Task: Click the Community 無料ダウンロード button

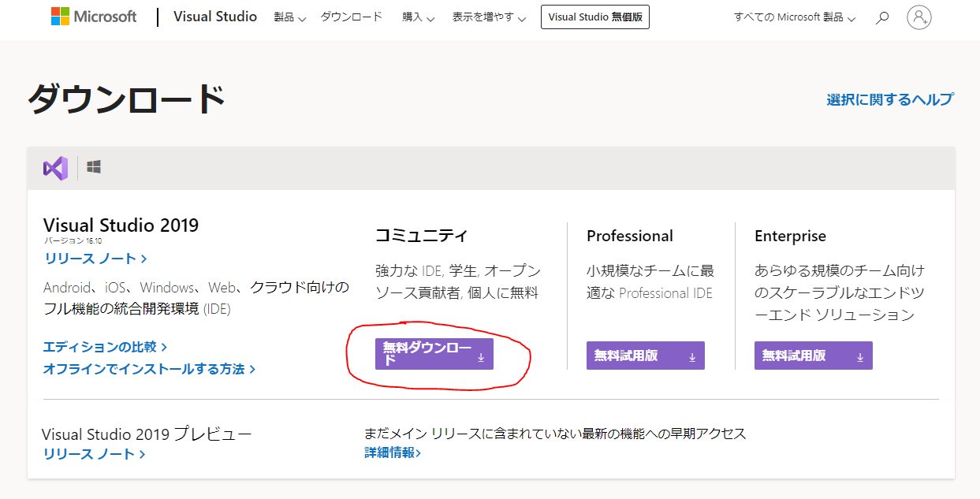Action: [x=434, y=354]
